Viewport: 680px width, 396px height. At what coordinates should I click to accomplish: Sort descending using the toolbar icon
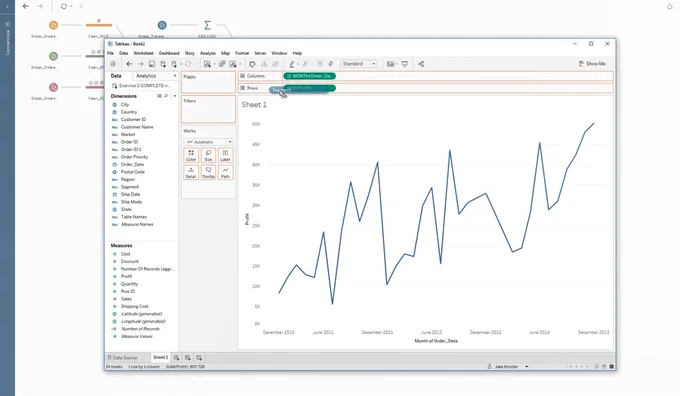click(x=275, y=64)
